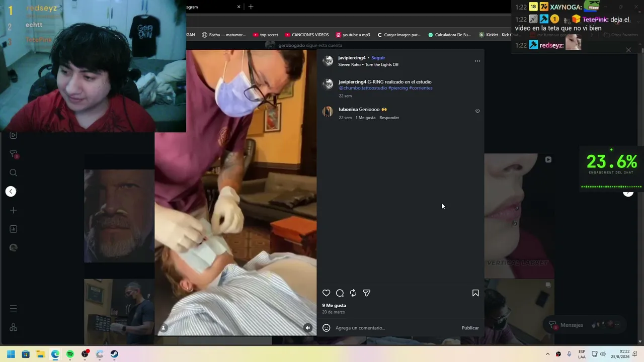Like lubonina's comment with the small heart
644x362 pixels.
[477, 111]
